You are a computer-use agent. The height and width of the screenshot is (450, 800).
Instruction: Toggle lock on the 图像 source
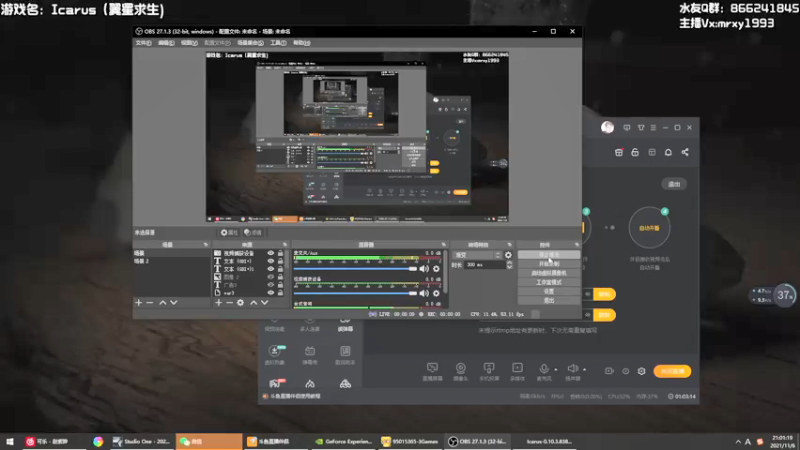coord(280,277)
